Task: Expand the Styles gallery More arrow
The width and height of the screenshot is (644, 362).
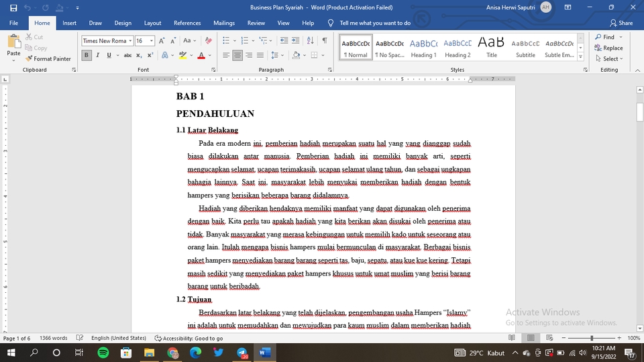Action: tap(581, 57)
